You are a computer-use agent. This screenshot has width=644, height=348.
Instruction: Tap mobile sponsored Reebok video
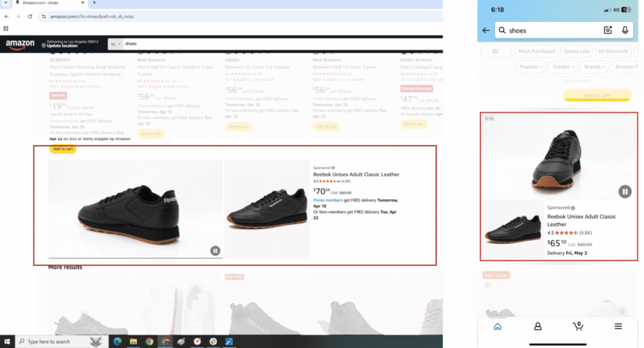[558, 157]
